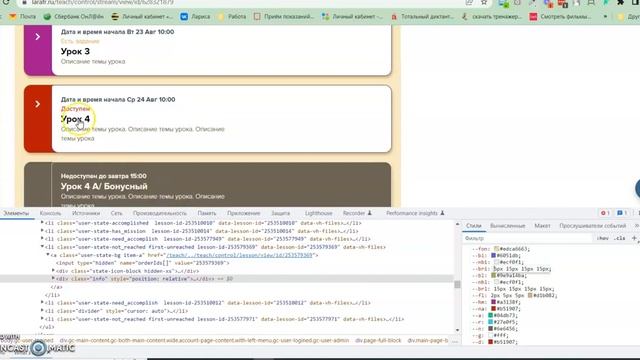The width and height of the screenshot is (640, 360).
Task: Click the extensions puzzle icon
Action: [620, 2]
